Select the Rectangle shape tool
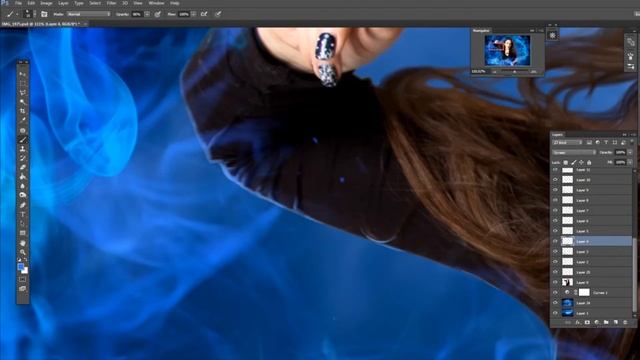The width and height of the screenshot is (640, 360). pyautogui.click(x=22, y=233)
